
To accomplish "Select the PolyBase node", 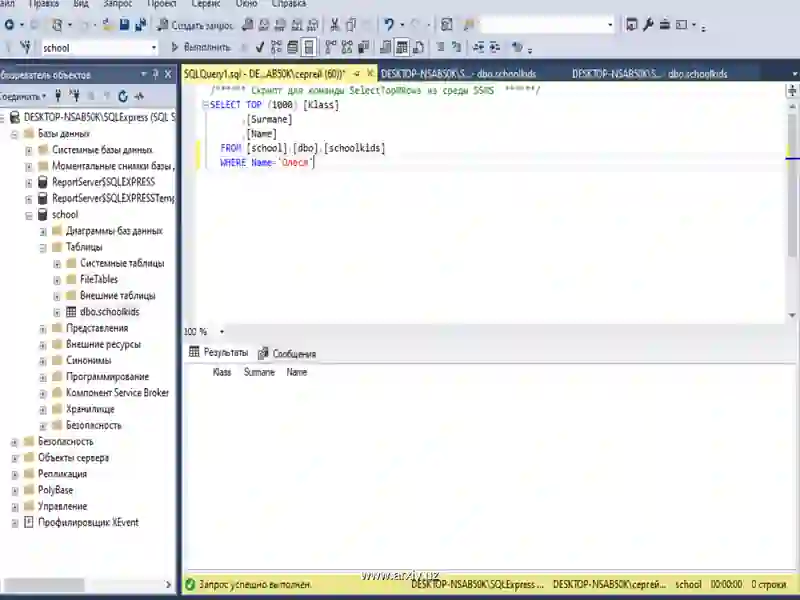I will coord(55,490).
